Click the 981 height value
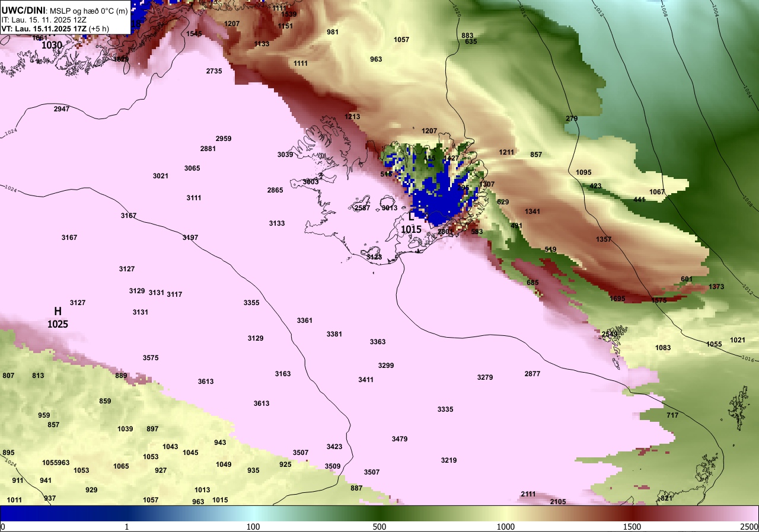This screenshot has width=759, height=532. click(333, 32)
